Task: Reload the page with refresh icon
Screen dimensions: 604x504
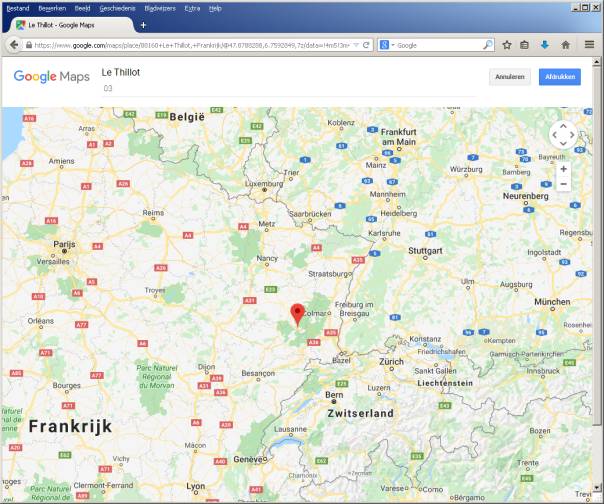Action: 366,45
